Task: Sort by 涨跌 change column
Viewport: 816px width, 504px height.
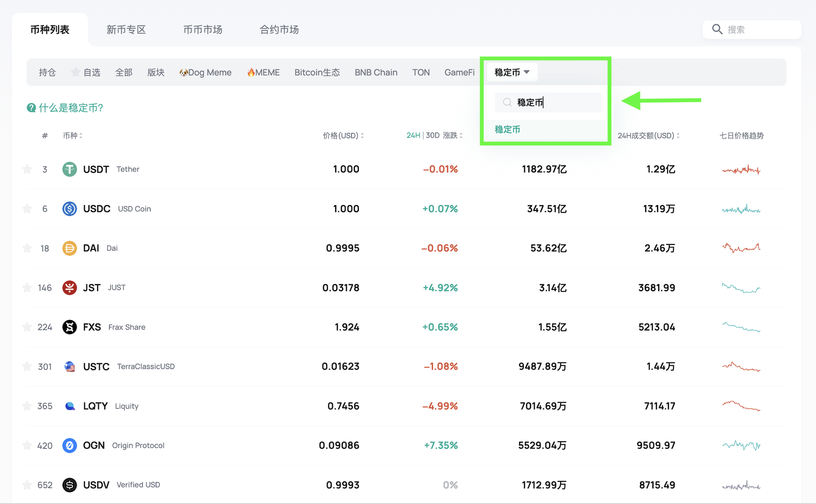Action: [x=453, y=136]
